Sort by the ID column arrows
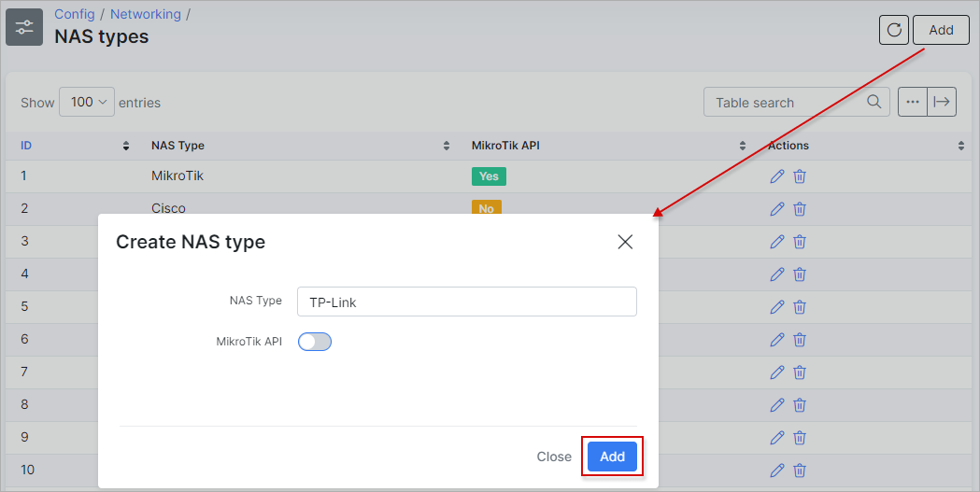980x492 pixels. click(125, 146)
